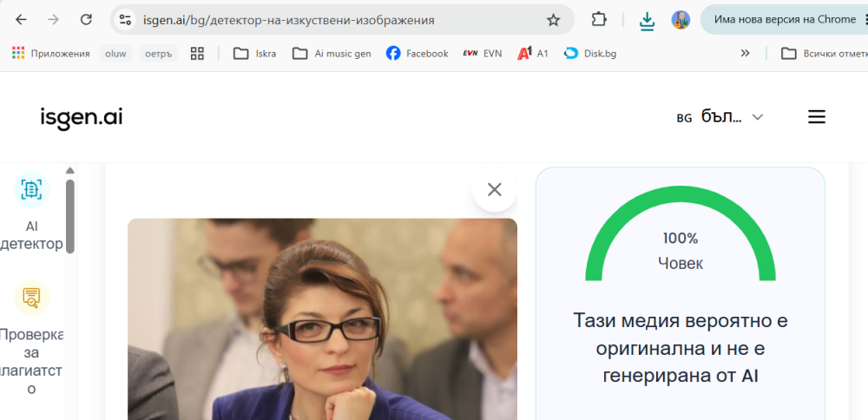Show more bookmarks with double chevron
868x420 pixels.
click(745, 53)
